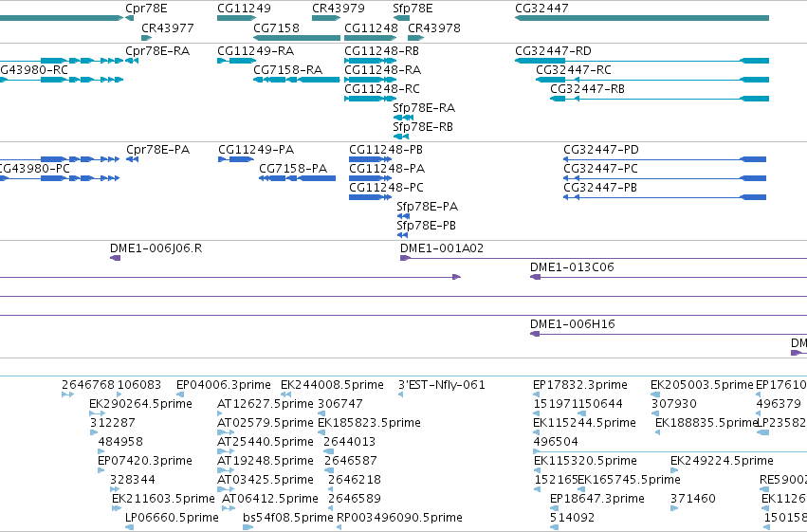
Task: Select the CG7158 gene bar
Action: click(297, 38)
